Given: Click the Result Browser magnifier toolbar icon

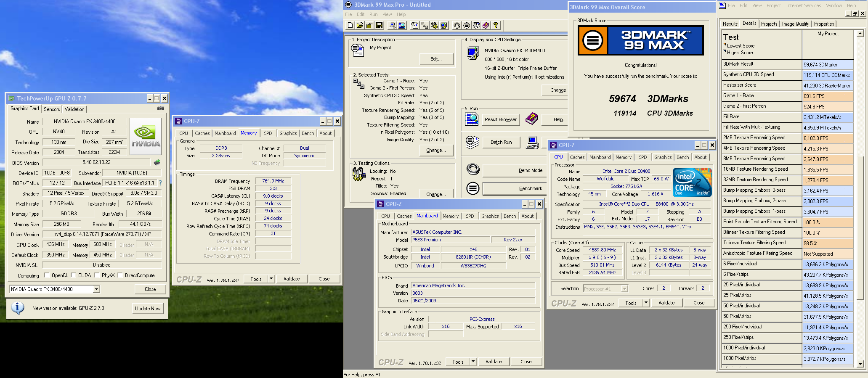Looking at the screenshot, I should coord(402,25).
